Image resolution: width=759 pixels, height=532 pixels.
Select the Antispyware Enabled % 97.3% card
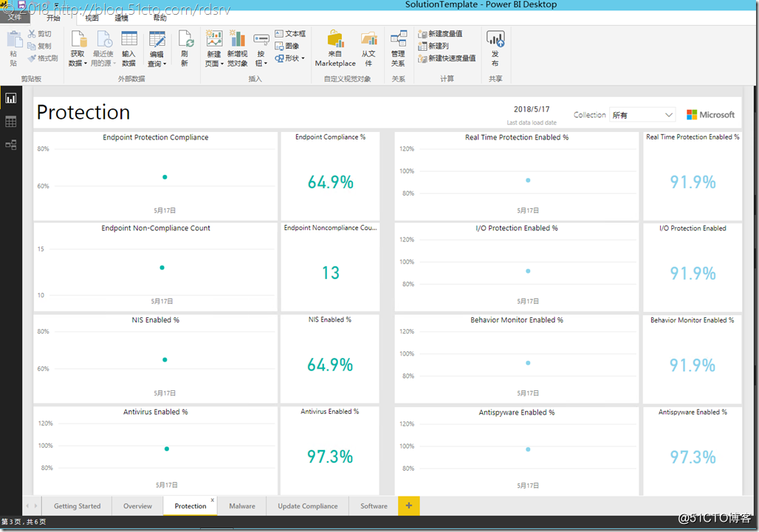(693, 451)
